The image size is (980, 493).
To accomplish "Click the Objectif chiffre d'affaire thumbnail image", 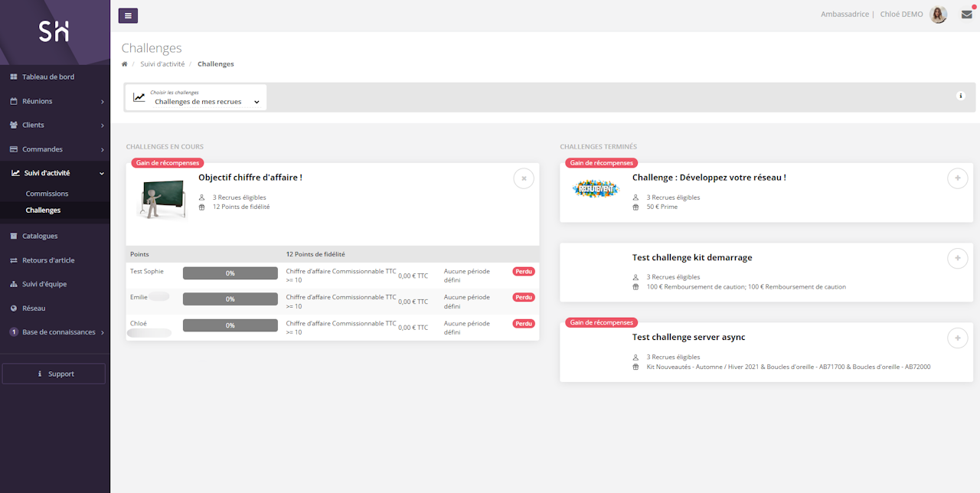I will pos(161,199).
